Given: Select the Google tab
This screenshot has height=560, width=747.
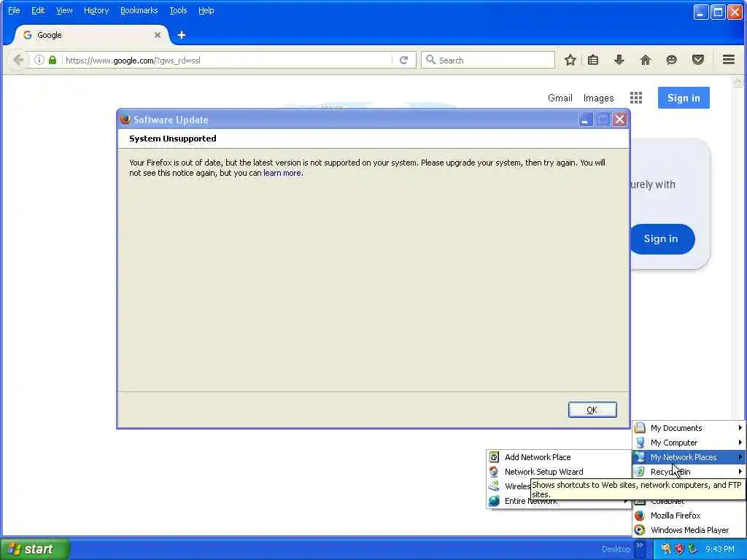Looking at the screenshot, I should pyautogui.click(x=90, y=35).
